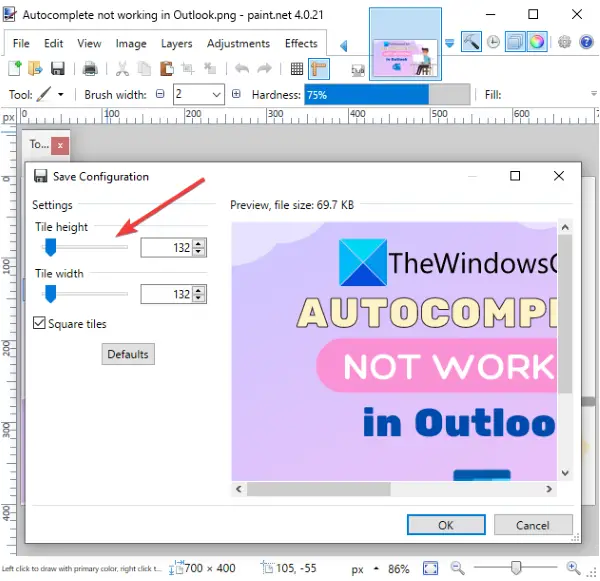Click the left arrow beside image thumbnails
This screenshot has width=600, height=581.
pos(344,46)
